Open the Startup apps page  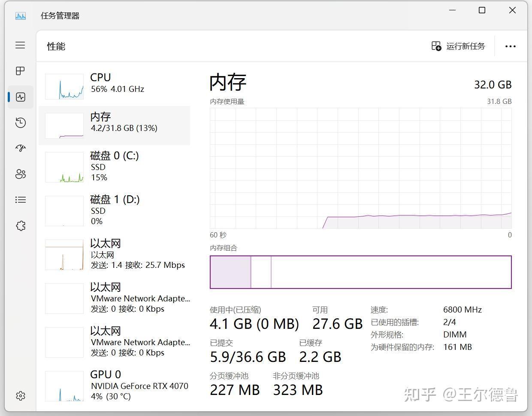20,148
